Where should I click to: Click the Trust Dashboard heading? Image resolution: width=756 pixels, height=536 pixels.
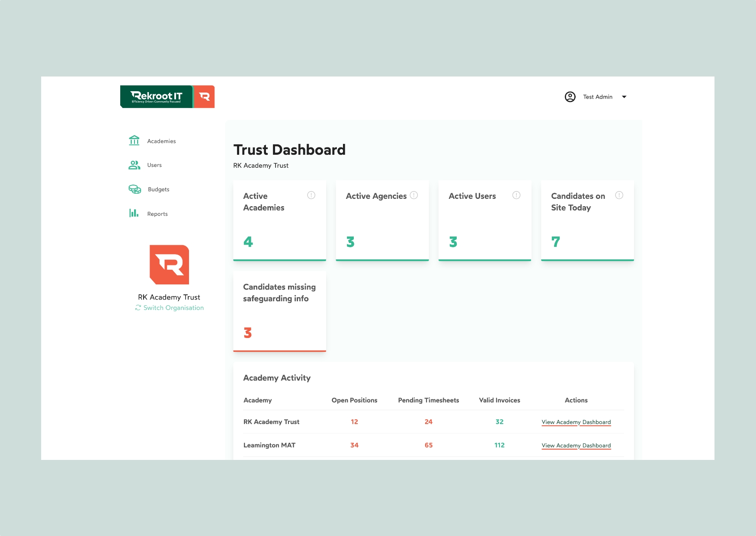coord(289,150)
